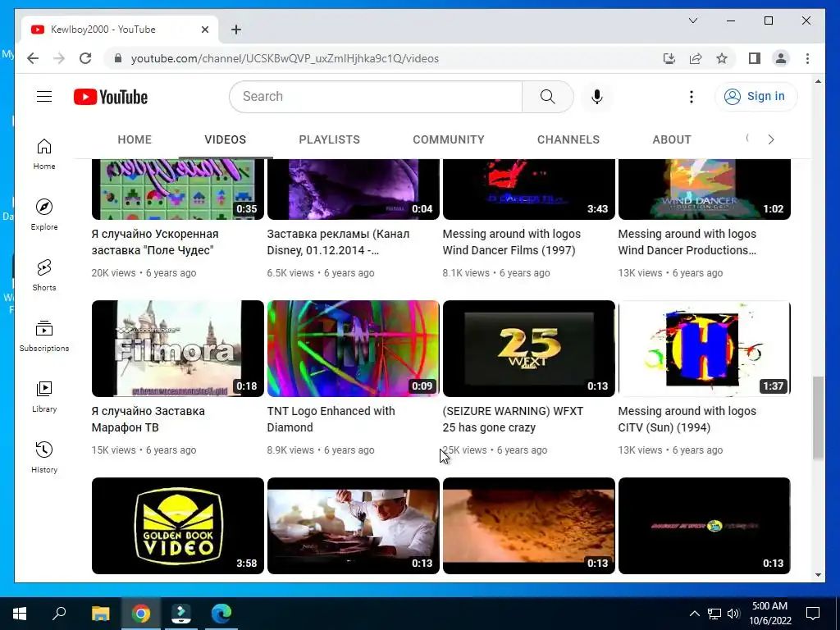The image size is (840, 630).
Task: Open 'Я случайно Заставка Марафон ТВ' title
Action: (x=148, y=419)
